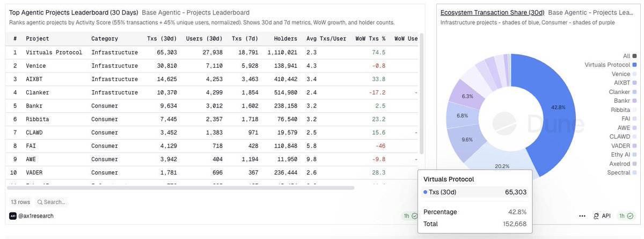The image size is (644, 239).
Task: Select the VADER project cell
Action: [x=34, y=173]
